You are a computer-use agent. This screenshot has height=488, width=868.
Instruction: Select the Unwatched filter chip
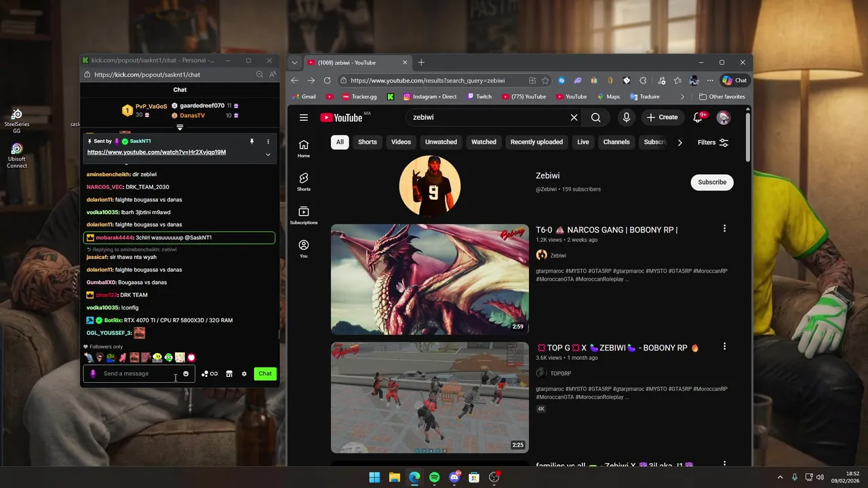pyautogui.click(x=441, y=142)
